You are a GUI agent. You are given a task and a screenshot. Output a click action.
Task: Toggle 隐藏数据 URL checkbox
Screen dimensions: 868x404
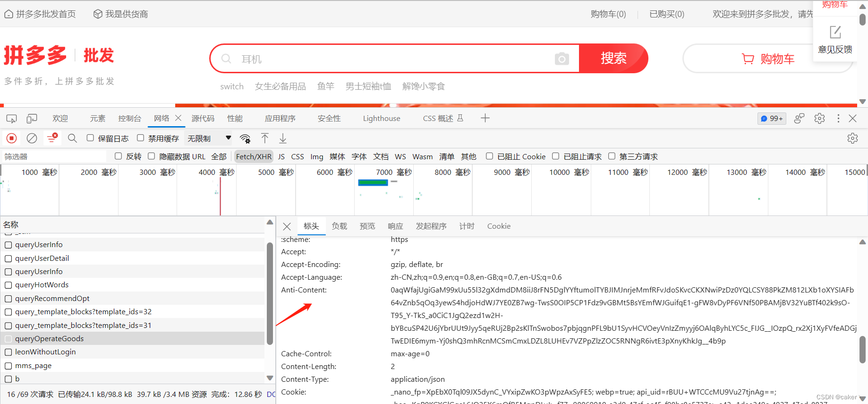coord(151,156)
